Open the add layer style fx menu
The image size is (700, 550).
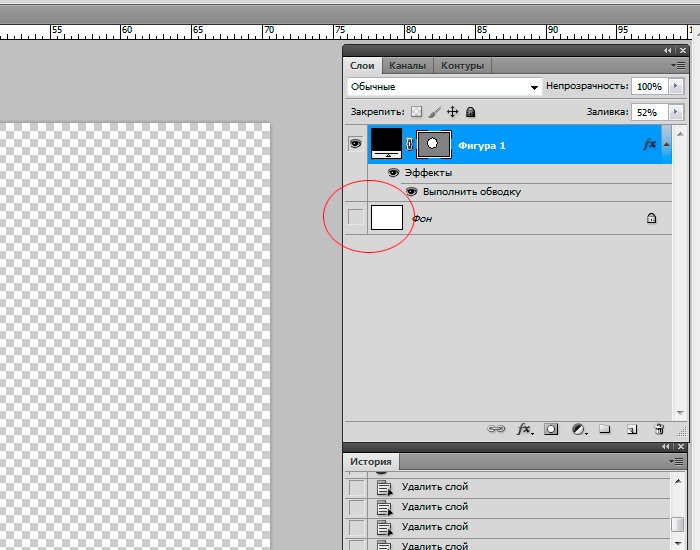523,429
